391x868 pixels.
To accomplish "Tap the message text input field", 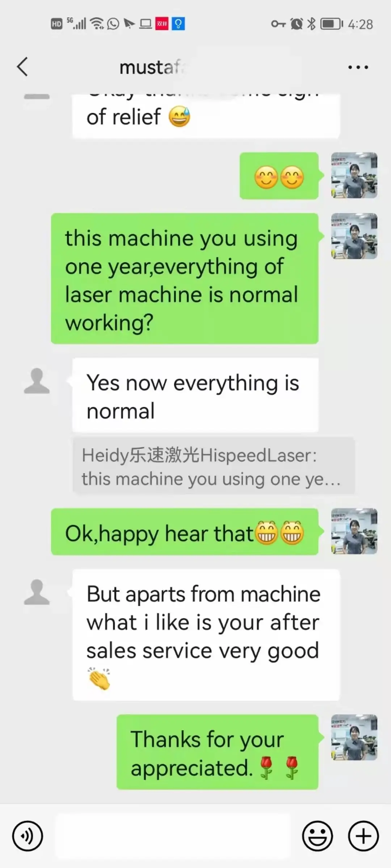I will [173, 836].
